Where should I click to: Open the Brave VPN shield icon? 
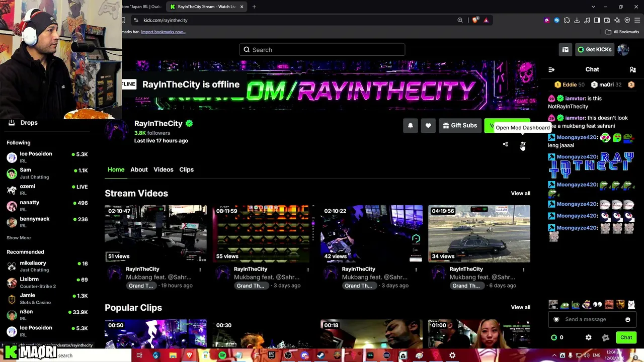coord(627,20)
